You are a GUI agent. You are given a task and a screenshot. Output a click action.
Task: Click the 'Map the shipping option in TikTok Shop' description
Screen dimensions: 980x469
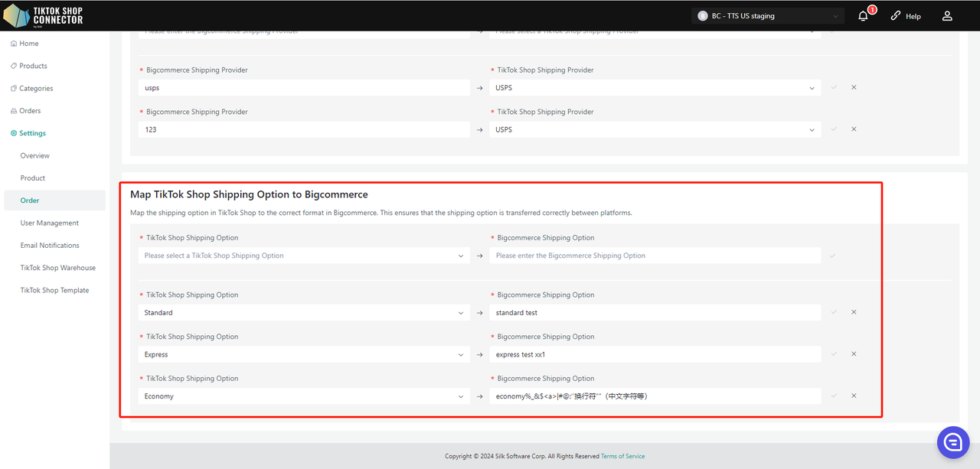[381, 213]
